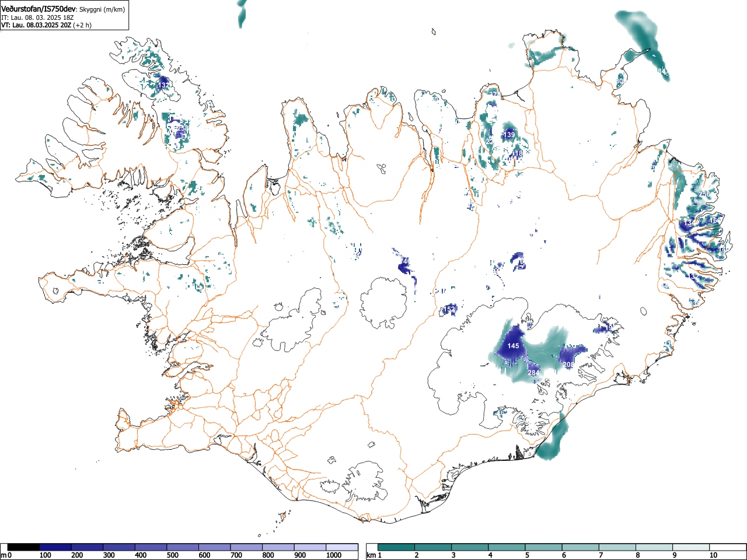
Task: Click the lightest 9–10 km legend swatch
Action: pyautogui.click(x=692, y=547)
